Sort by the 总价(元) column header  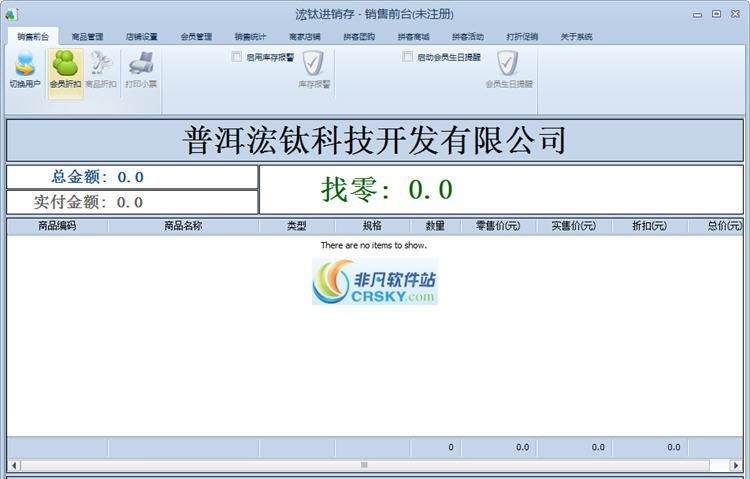pyautogui.click(x=716, y=226)
